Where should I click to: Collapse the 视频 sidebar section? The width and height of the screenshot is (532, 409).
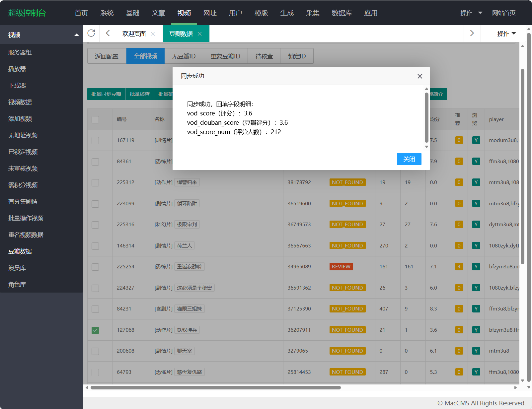[x=77, y=35]
